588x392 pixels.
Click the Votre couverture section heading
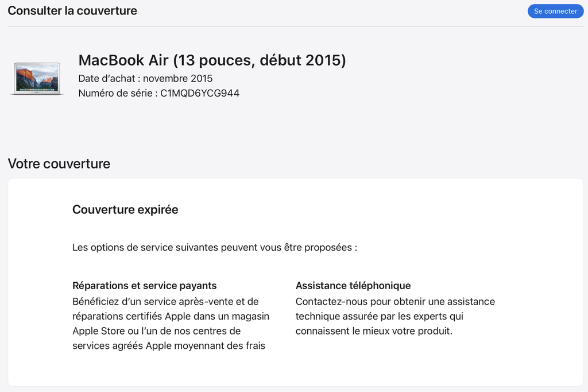pos(59,164)
